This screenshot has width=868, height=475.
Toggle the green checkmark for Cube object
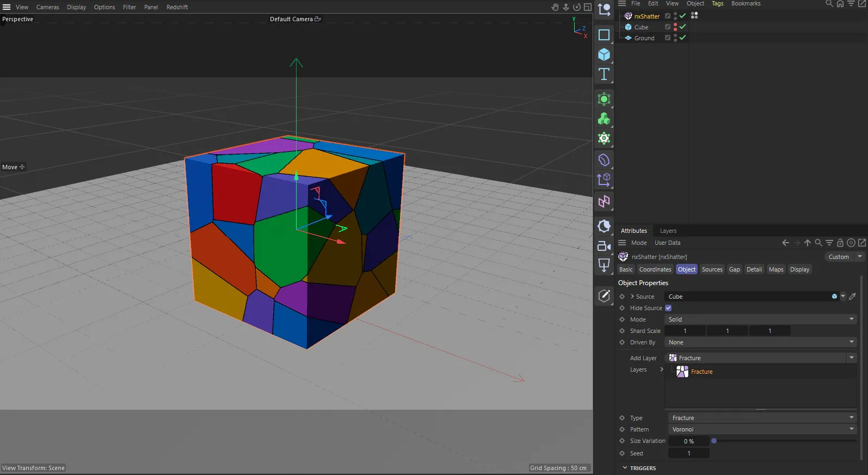pos(682,27)
